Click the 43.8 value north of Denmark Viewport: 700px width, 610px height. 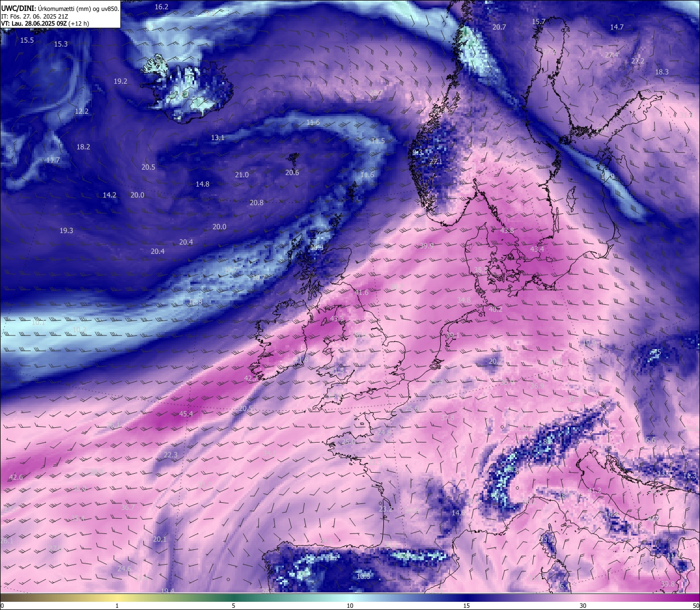507,231
